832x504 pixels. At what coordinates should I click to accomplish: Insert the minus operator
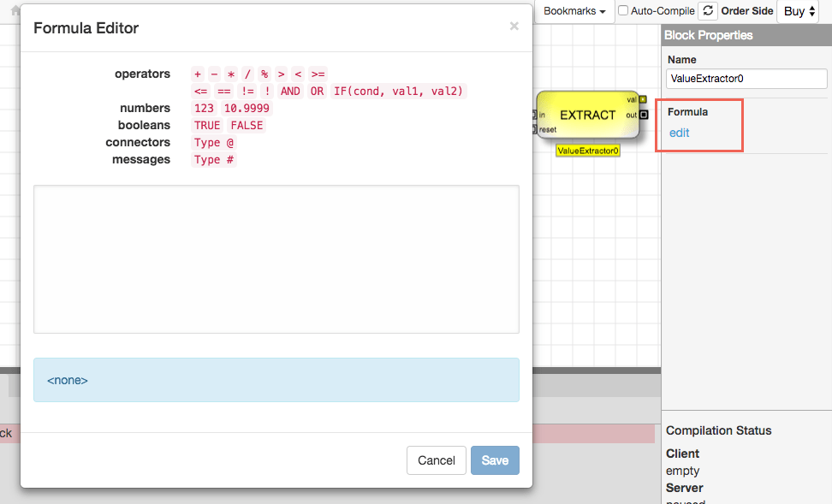(214, 74)
